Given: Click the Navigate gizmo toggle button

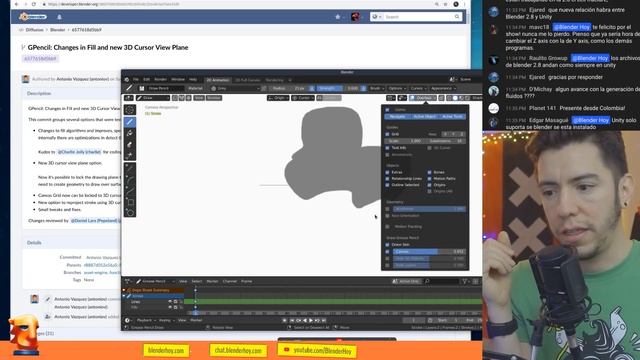Looking at the screenshot, I should pos(397,117).
